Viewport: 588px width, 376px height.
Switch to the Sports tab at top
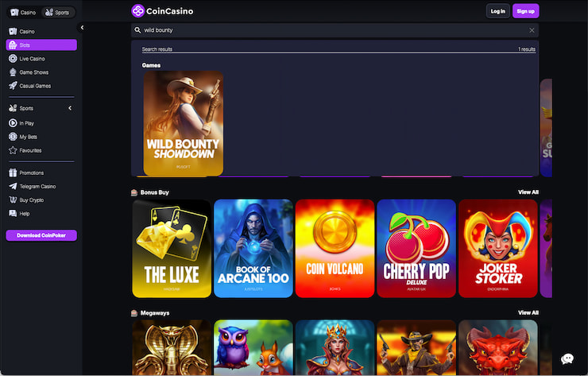57,13
